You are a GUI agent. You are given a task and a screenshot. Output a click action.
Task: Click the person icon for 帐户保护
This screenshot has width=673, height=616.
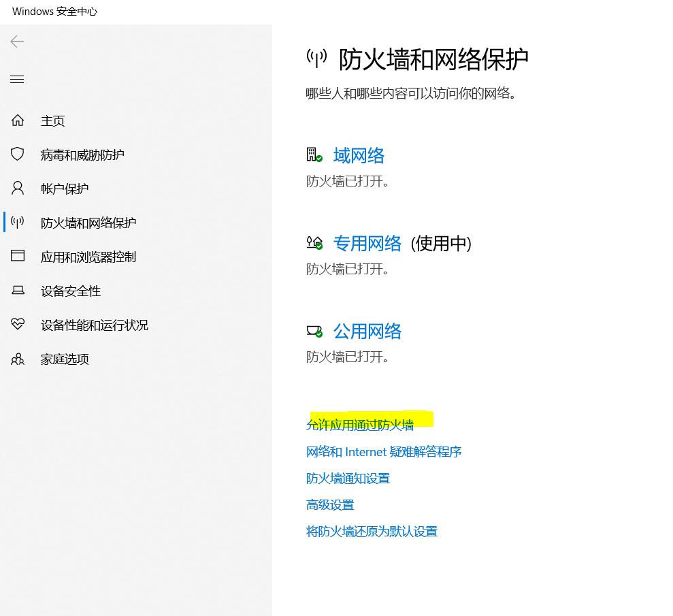click(x=18, y=188)
